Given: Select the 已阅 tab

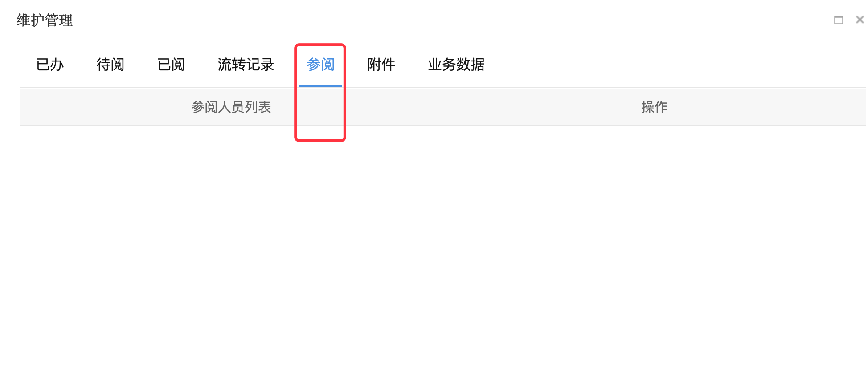Looking at the screenshot, I should pos(171,65).
